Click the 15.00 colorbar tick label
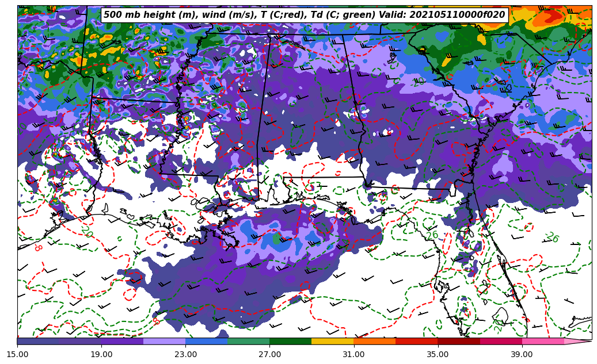Image resolution: width=597 pixels, height=364 pixels. pos(17,354)
